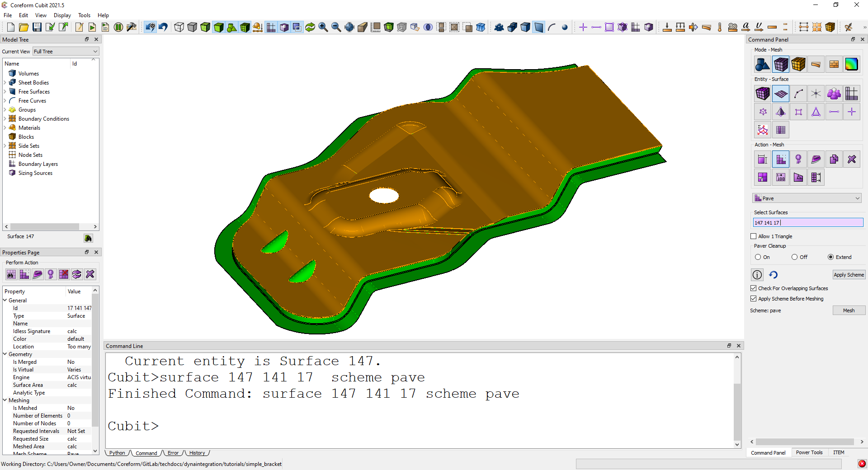Select the Paver Cleanup On radio button
This screenshot has width=868, height=470.
(758, 257)
